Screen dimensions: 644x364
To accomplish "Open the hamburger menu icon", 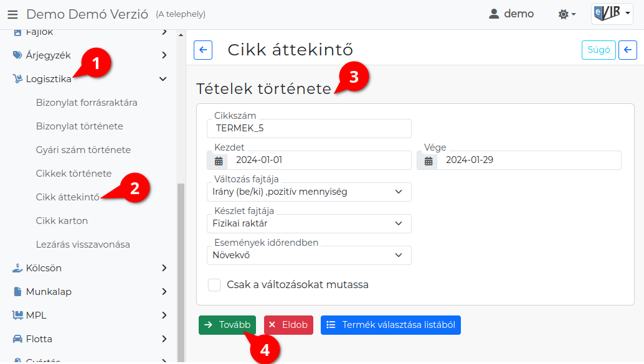I will coord(12,14).
